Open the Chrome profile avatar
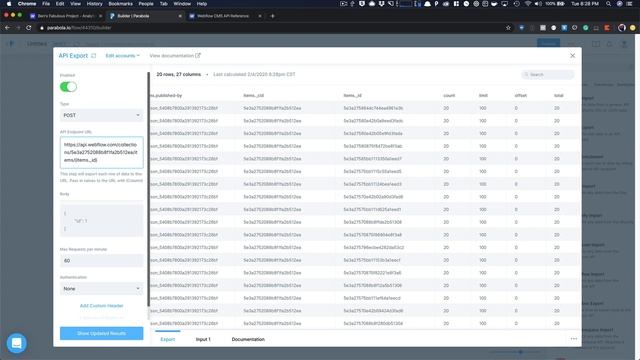The height and width of the screenshot is (360, 640). 622,28
